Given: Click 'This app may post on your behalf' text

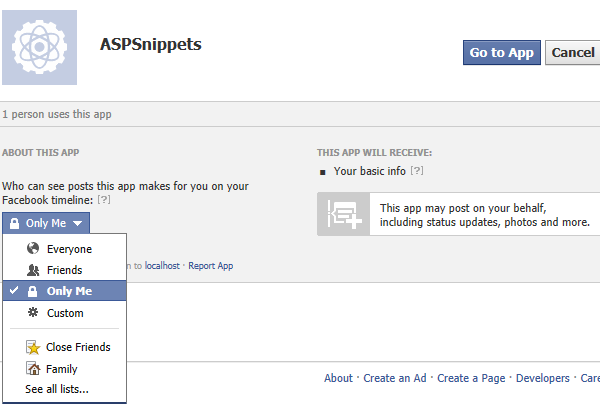Looking at the screenshot, I should (x=463, y=208).
